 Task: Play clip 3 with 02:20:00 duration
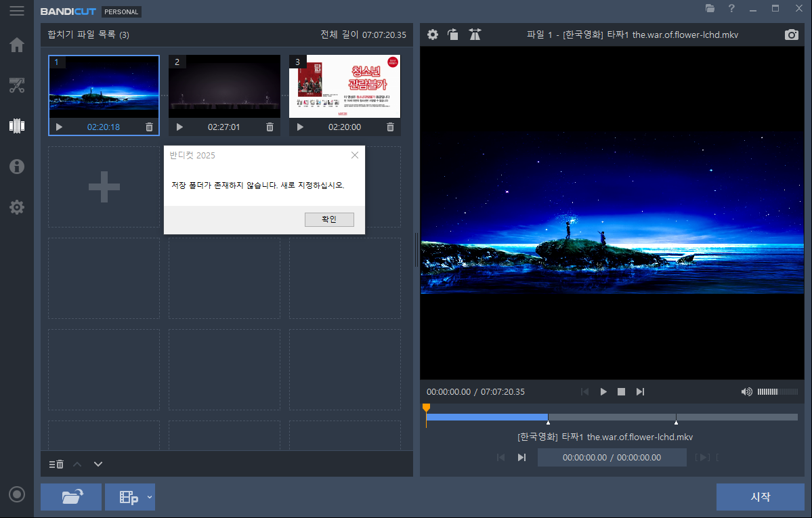pos(301,127)
